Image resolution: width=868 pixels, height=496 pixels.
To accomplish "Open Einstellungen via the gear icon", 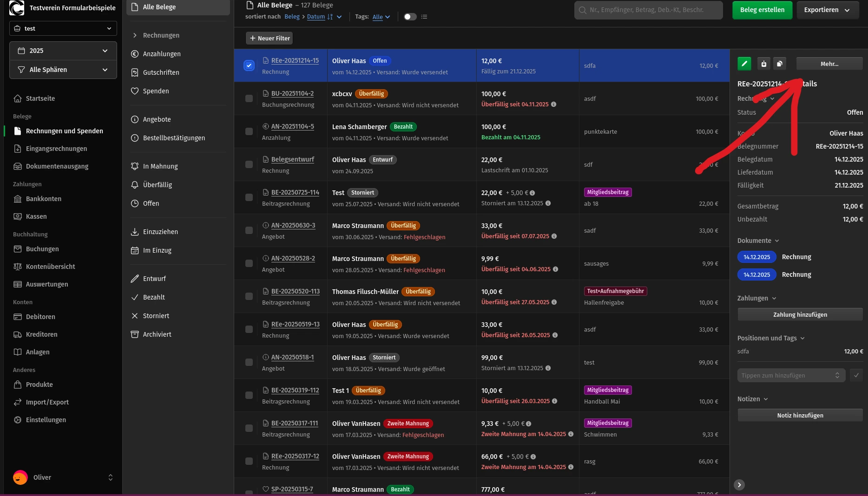I will (18, 420).
